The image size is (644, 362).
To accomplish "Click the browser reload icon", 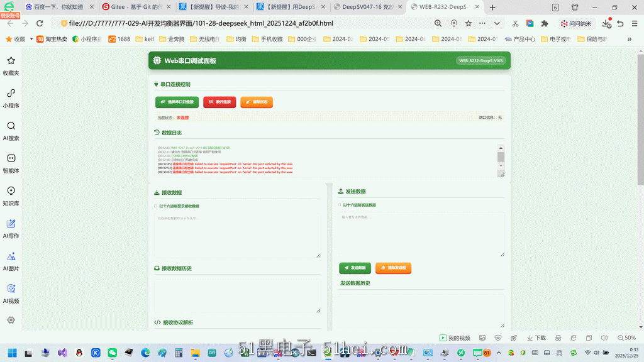I will 40,23.
